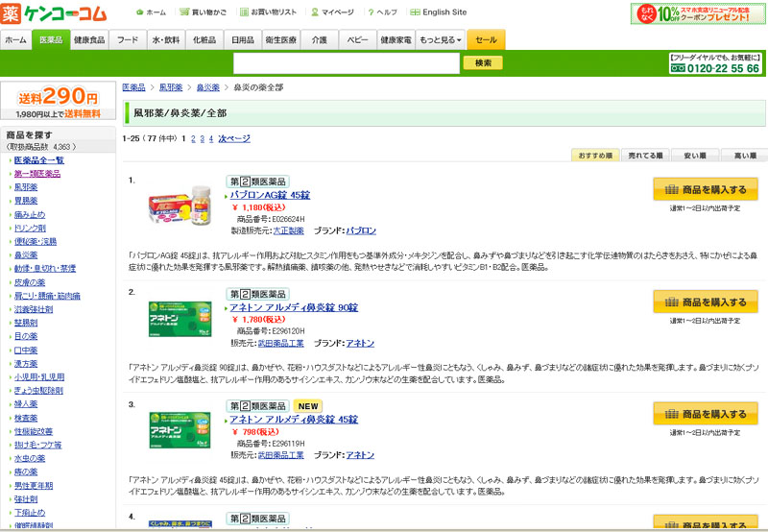Sort results by 売れてる順
The image size is (768, 532).
(645, 155)
